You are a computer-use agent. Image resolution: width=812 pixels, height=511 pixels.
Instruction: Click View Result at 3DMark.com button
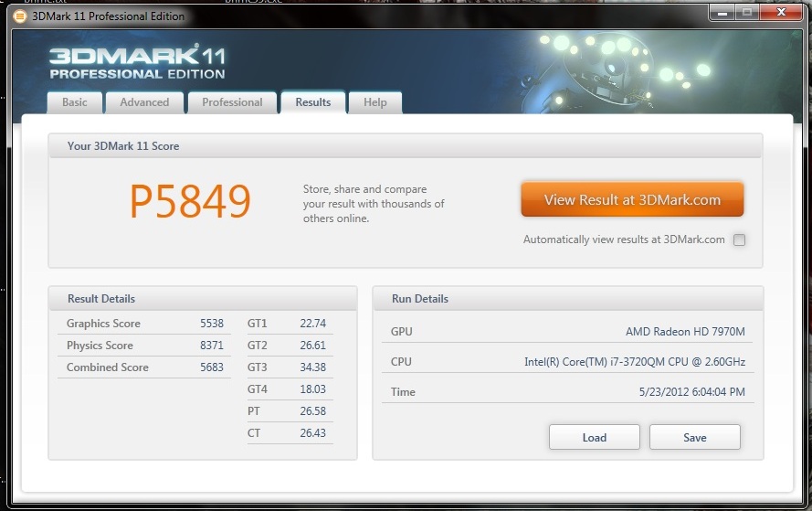coord(632,199)
